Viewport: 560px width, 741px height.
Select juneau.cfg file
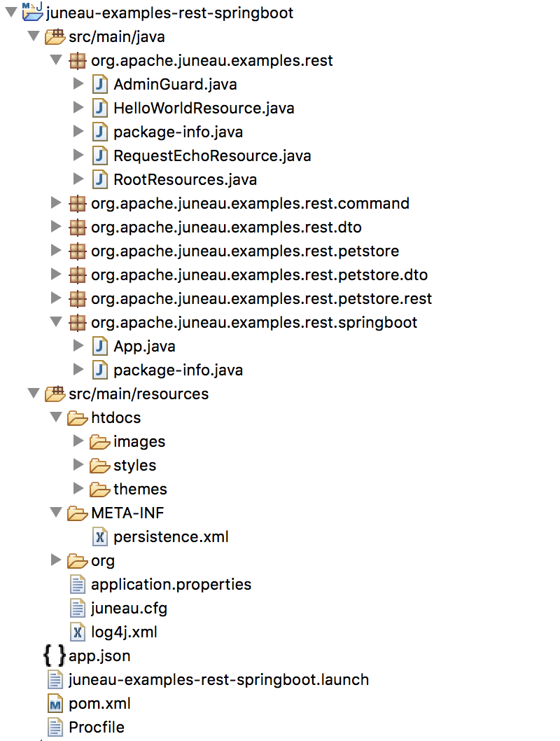click(129, 608)
